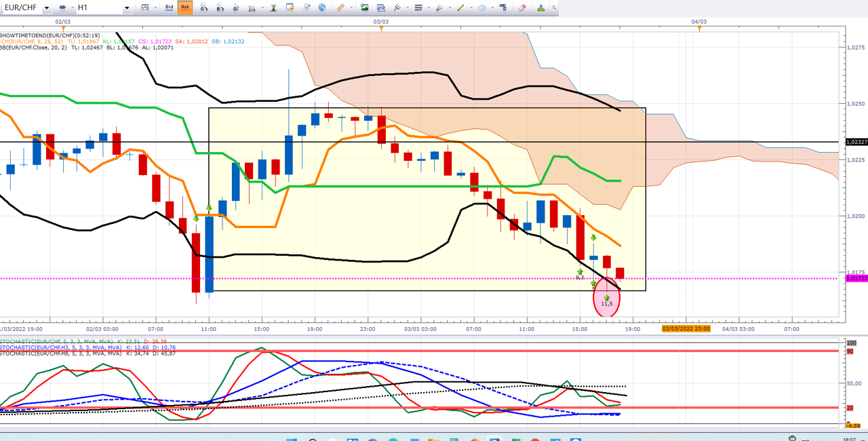Click the magnifier zoom icon
The height and width of the screenshot is (441, 868).
point(252,7)
